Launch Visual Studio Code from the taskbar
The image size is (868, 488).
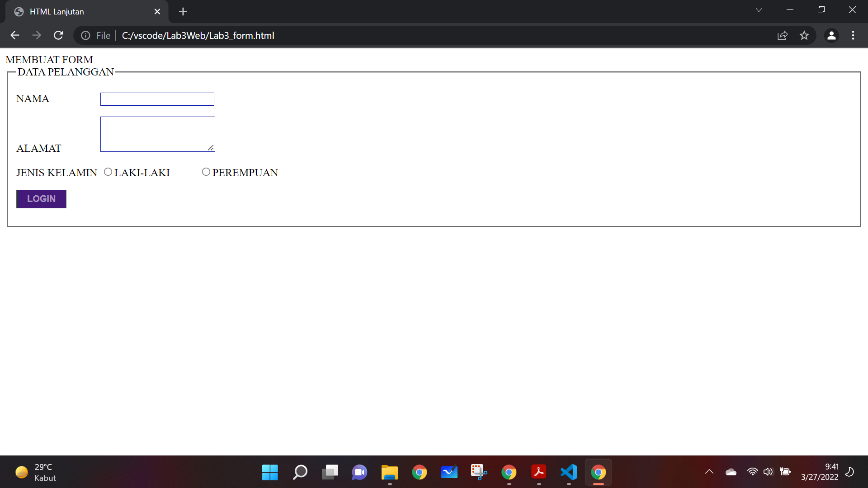(568, 472)
